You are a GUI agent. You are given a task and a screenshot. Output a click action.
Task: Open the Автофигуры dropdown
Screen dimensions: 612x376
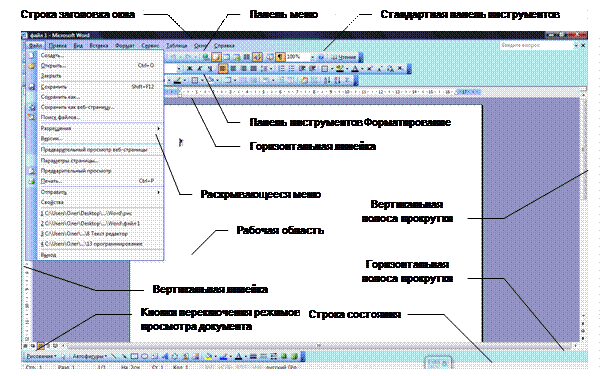pos(89,356)
